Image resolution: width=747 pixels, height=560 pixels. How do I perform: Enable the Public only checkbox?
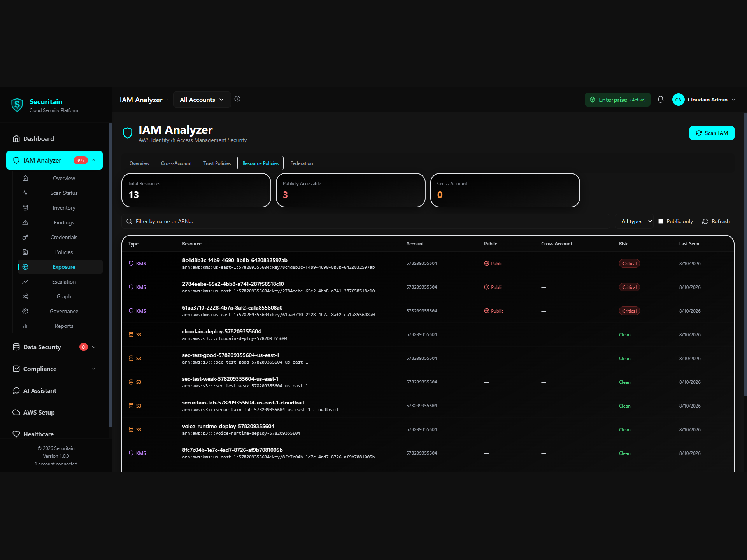coord(661,221)
